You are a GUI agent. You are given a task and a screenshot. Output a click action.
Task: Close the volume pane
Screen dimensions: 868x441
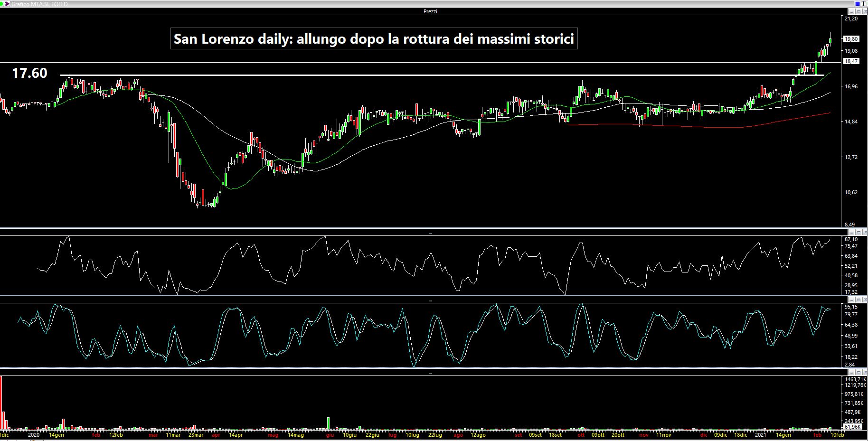[865, 373]
